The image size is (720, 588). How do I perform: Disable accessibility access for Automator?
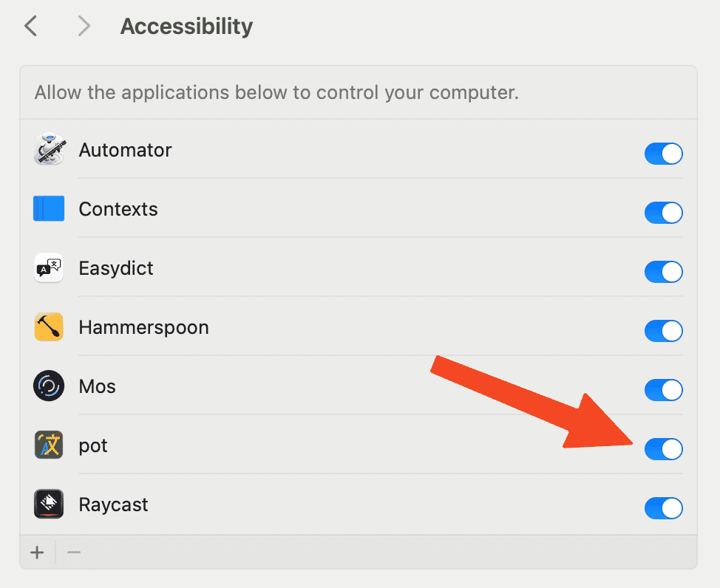pos(664,154)
